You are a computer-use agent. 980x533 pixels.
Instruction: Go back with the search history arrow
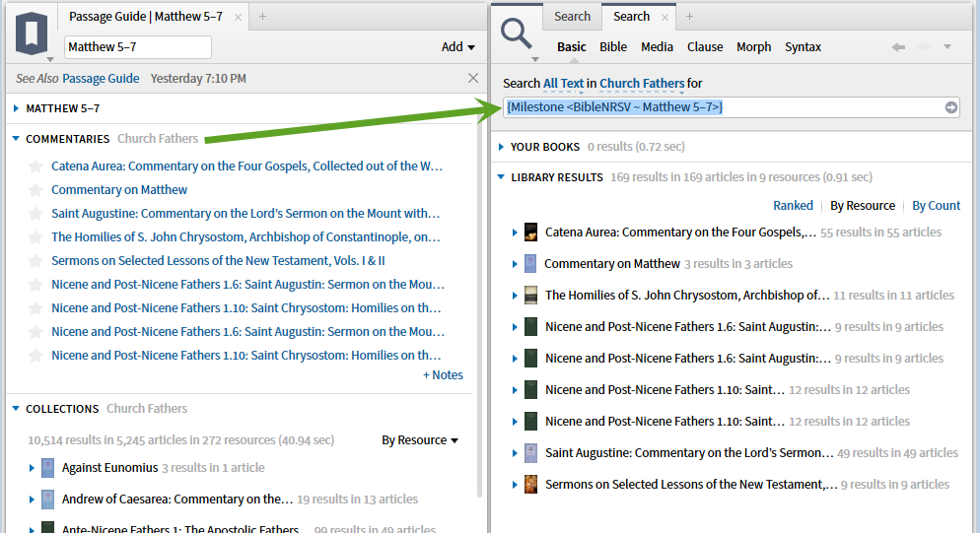(x=898, y=47)
